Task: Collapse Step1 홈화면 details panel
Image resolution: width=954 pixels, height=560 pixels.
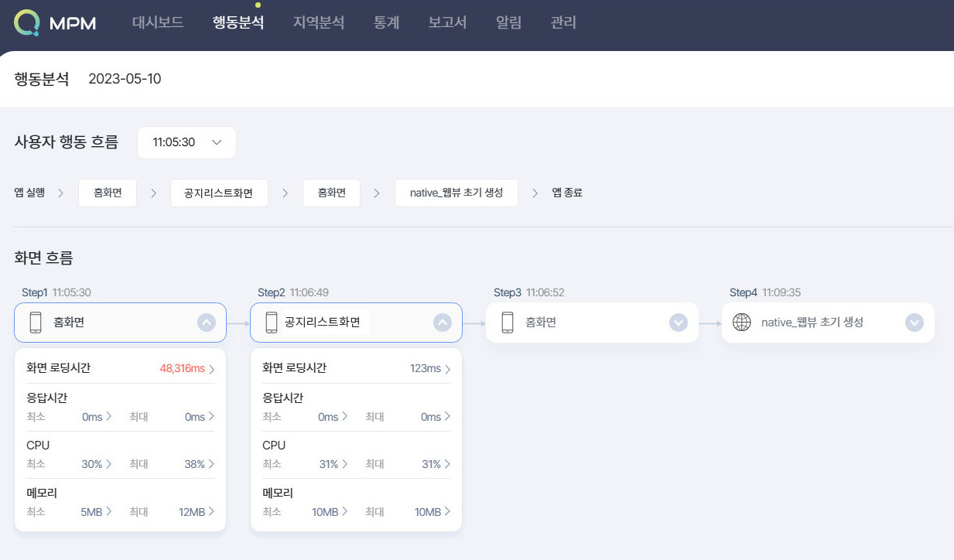Action: point(207,323)
